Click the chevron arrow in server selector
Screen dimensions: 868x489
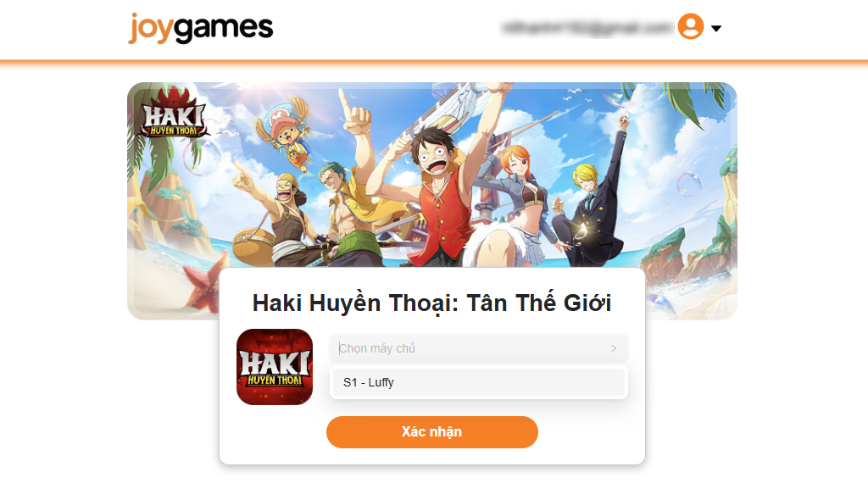pyautogui.click(x=614, y=348)
